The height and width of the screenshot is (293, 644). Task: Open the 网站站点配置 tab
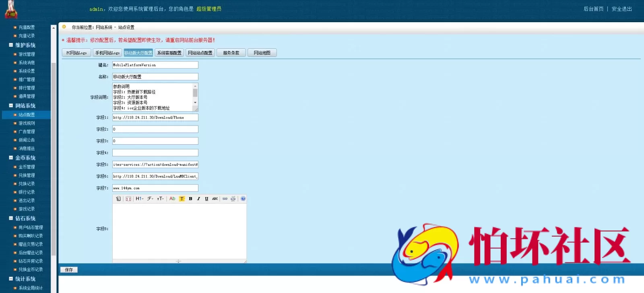point(200,53)
